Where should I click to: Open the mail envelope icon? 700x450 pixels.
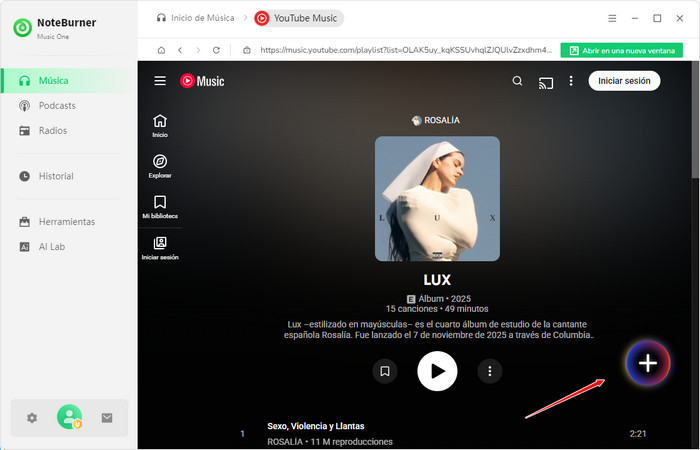107,418
